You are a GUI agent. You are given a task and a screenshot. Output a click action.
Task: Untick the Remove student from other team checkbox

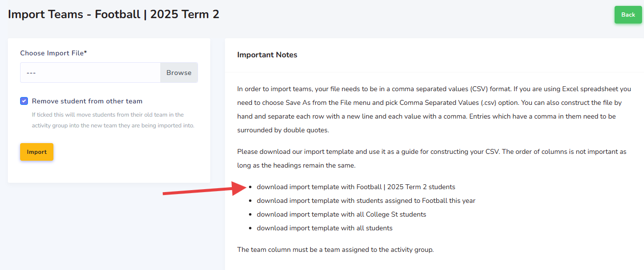(x=24, y=101)
